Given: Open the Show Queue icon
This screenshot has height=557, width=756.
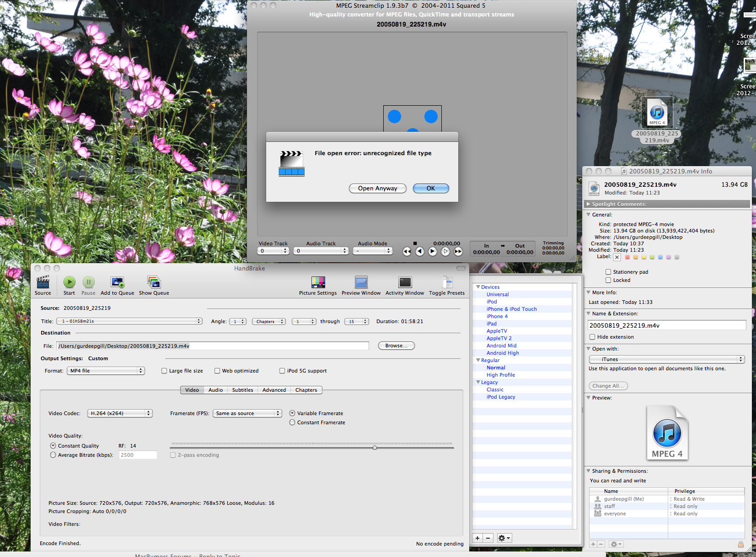Looking at the screenshot, I should click(154, 282).
